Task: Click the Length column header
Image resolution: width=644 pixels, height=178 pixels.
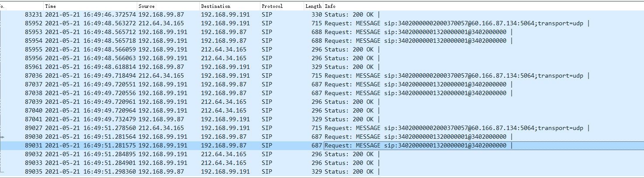Action: click(313, 6)
